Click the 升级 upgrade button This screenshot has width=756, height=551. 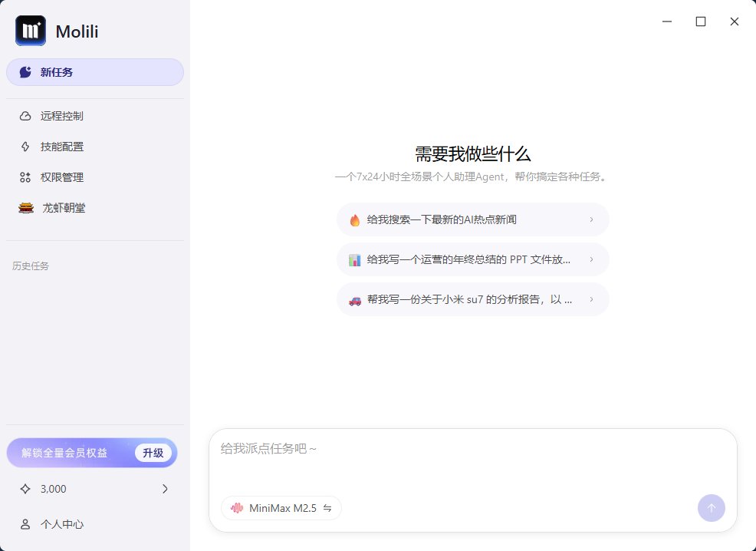pos(153,453)
